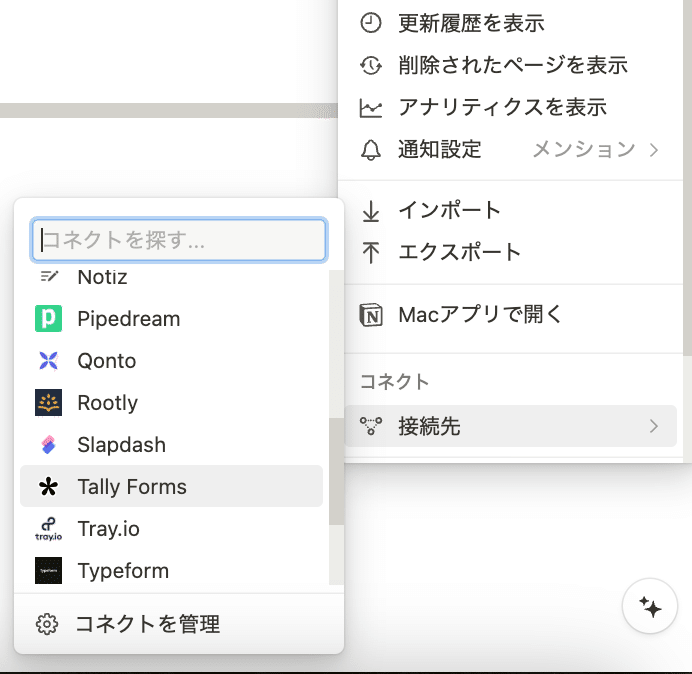
Task: Open コネクトを管理 at the list bottom
Action: click(x=179, y=624)
